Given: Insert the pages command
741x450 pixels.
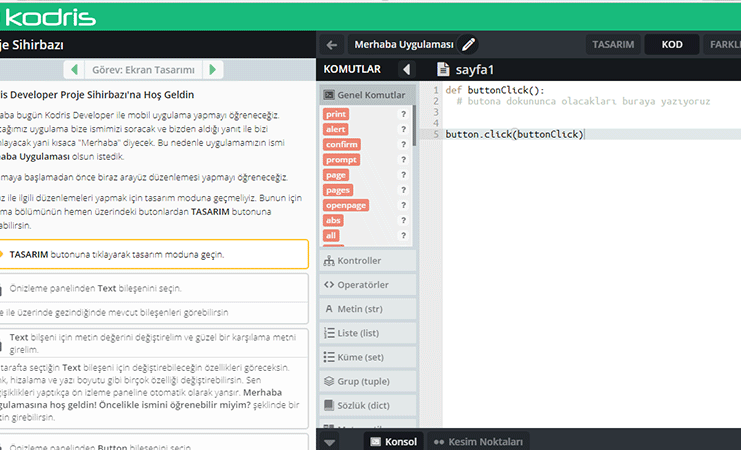Looking at the screenshot, I should (338, 190).
